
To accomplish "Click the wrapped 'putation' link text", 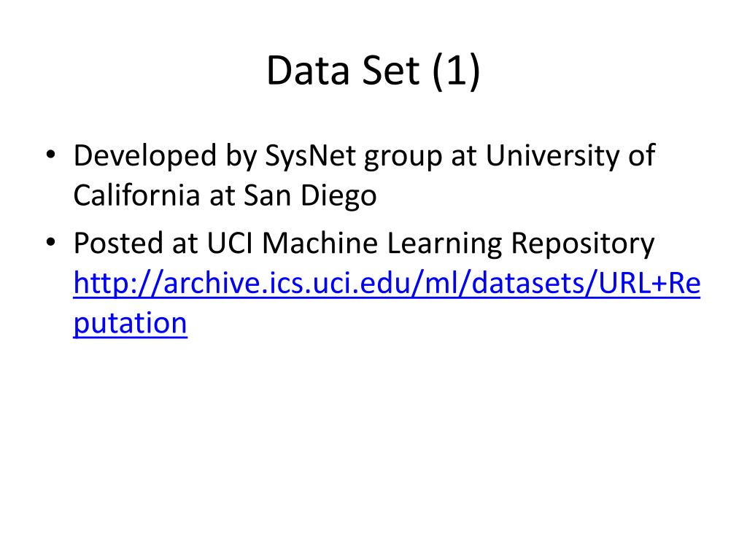I will (x=130, y=324).
